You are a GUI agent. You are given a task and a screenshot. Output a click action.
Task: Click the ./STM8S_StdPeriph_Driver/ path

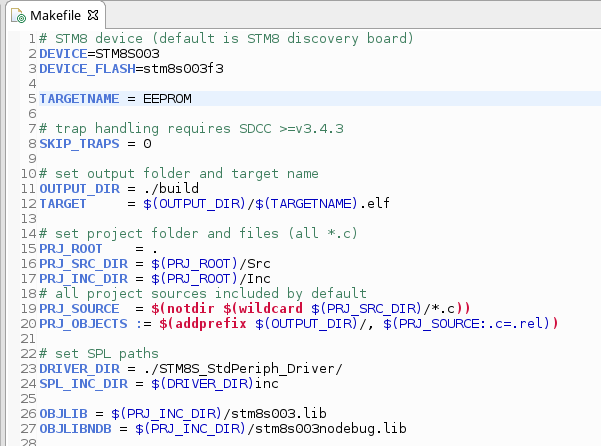(x=243, y=369)
